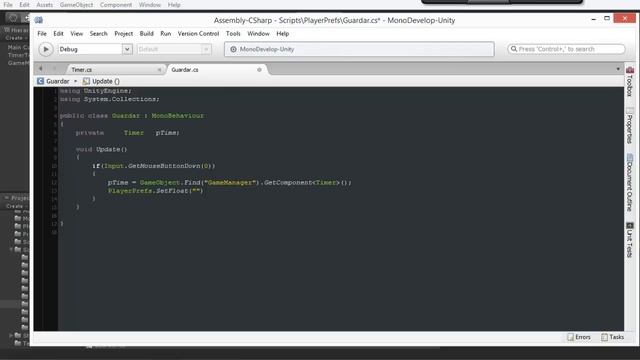The height and width of the screenshot is (360, 640).
Task: Open the Unit Tests side panel
Action: 630,240
